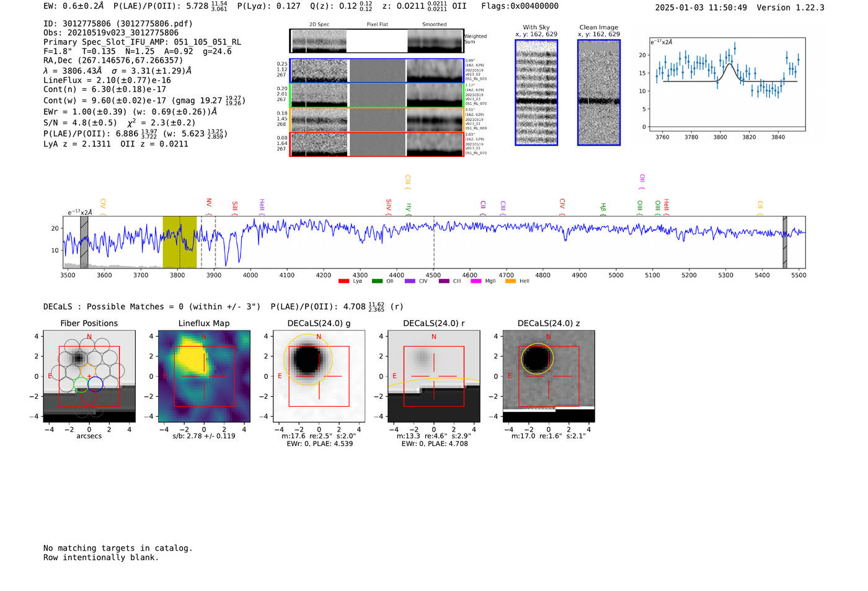The image size is (868, 591).
Task: Click the red Lyα legend swatch
Action: 343,282
